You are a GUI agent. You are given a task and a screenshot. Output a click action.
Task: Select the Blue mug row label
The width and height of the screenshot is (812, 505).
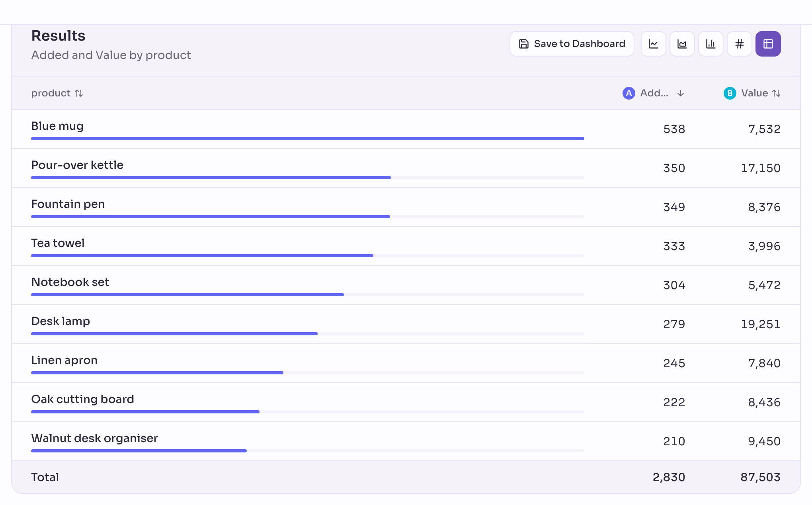coord(57,126)
